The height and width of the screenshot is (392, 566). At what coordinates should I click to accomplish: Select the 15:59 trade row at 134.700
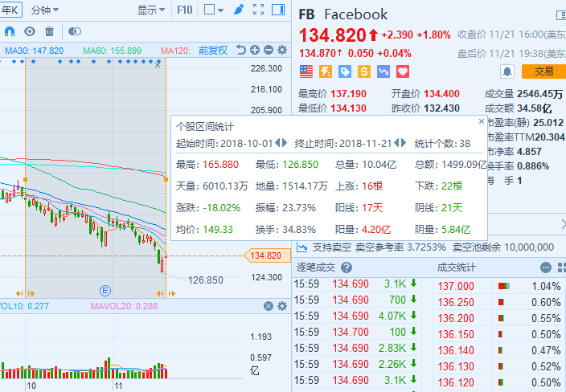pos(355,332)
